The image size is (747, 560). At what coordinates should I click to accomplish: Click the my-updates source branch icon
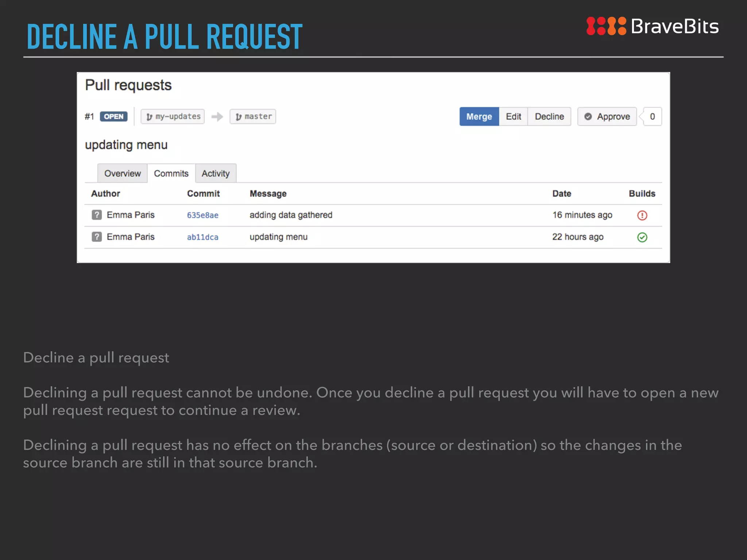149,117
